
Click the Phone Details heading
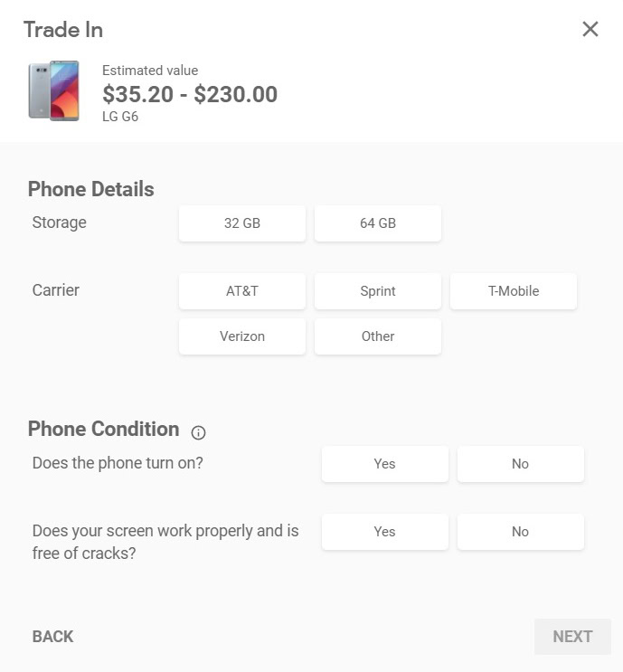tap(91, 190)
